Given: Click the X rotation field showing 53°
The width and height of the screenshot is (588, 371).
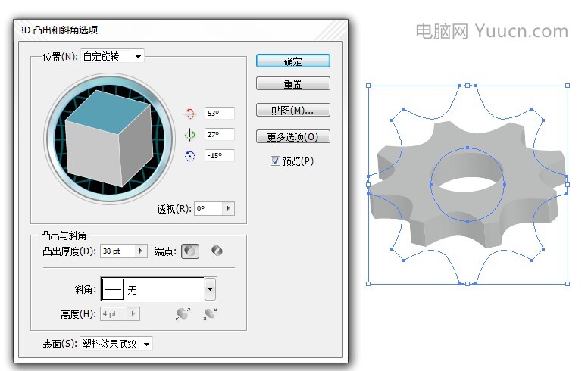Looking at the screenshot, I should [220, 113].
